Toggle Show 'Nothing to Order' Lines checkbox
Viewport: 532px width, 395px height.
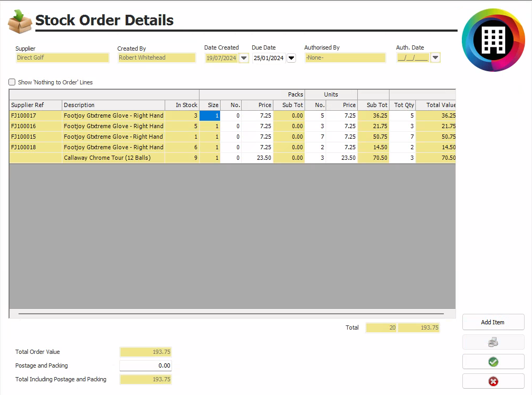(12, 82)
